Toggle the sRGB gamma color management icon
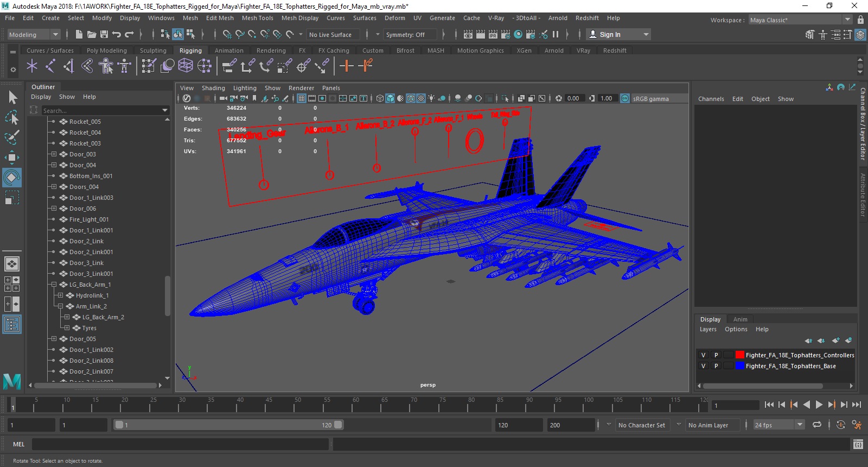Screen dimensions: 868x467 point(625,98)
